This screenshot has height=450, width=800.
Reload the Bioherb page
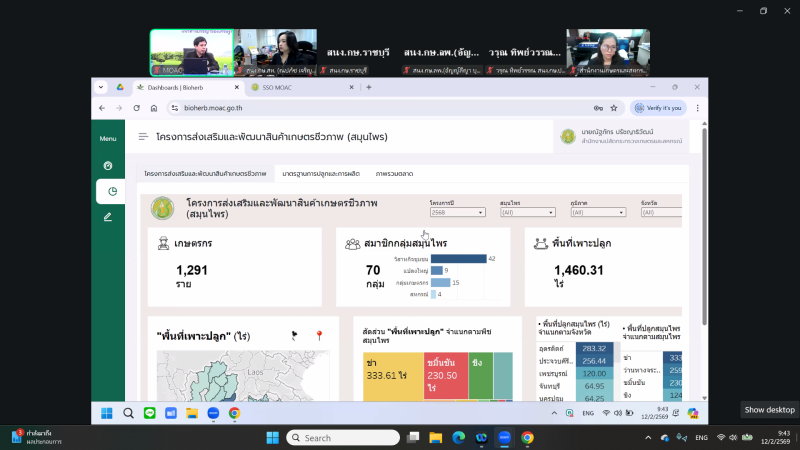(134, 107)
